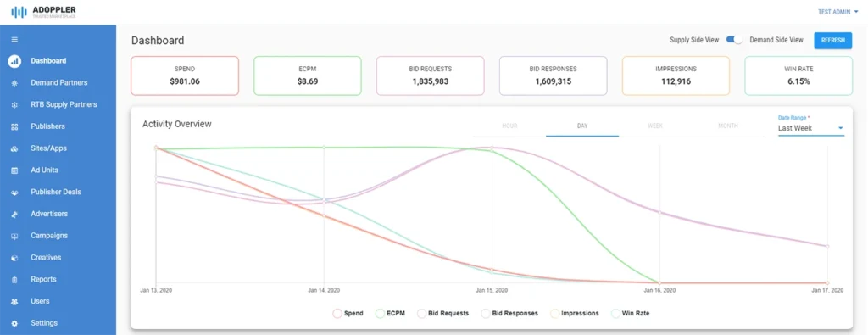The height and width of the screenshot is (335, 868).
Task: Expand TEST ADMIN user menu
Action: [x=837, y=12]
